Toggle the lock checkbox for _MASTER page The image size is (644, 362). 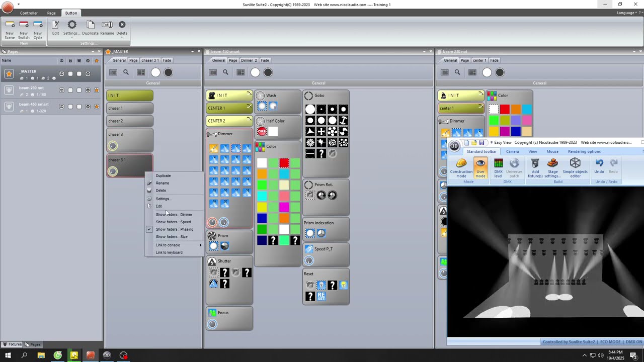[70, 74]
